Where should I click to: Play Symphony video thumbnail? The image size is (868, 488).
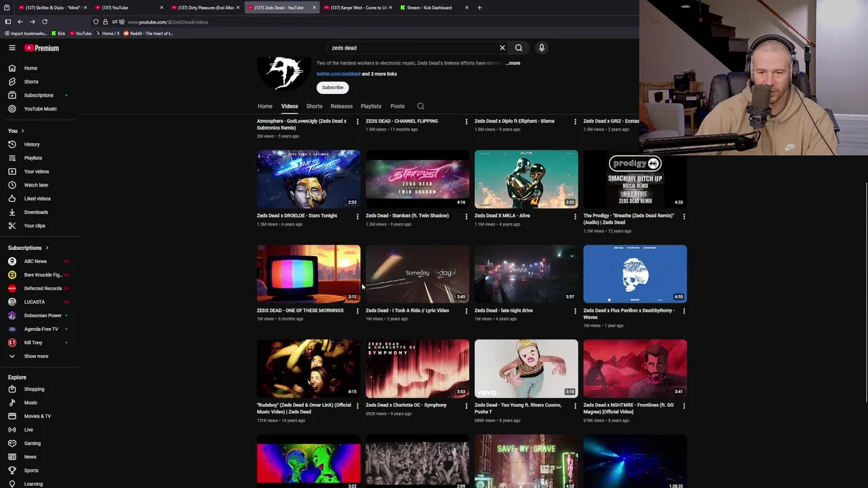pyautogui.click(x=417, y=369)
